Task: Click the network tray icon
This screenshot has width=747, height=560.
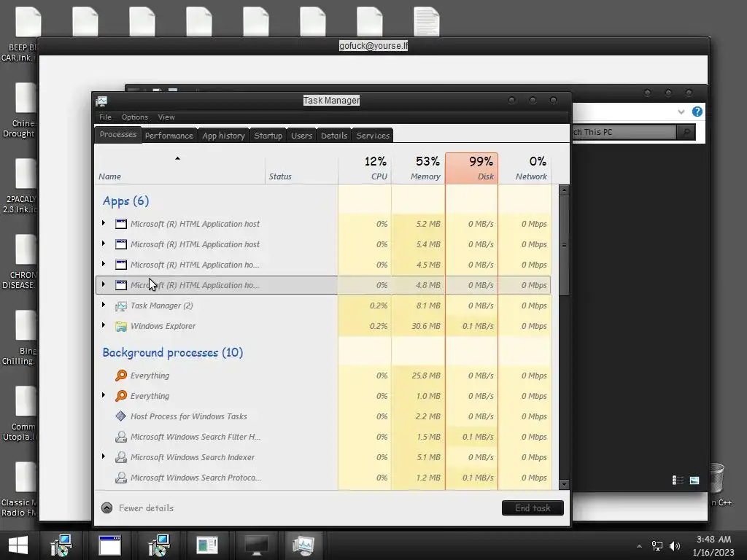Action: [x=657, y=546]
